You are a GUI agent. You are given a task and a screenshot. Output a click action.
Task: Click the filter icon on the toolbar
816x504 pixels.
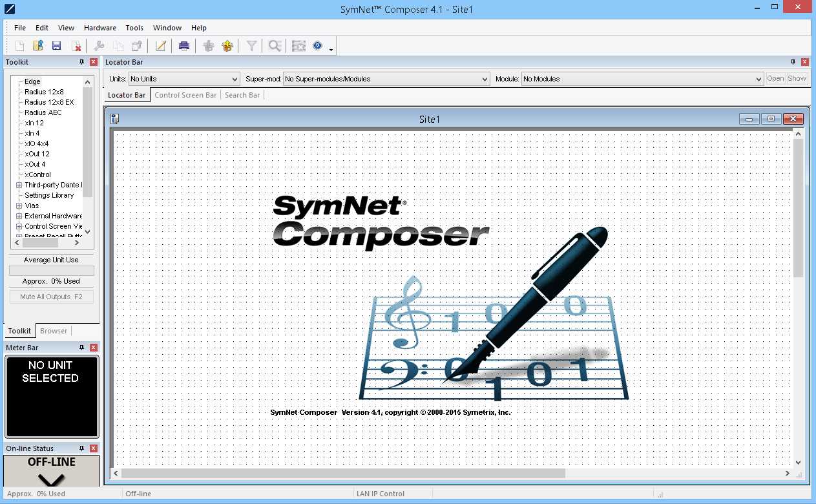pyautogui.click(x=251, y=45)
